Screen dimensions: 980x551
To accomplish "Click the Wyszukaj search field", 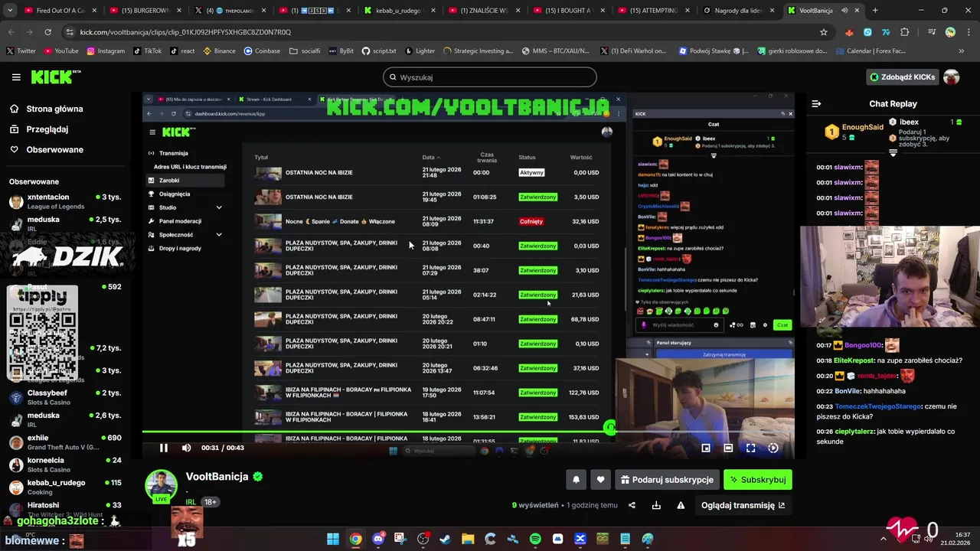I will click(489, 77).
